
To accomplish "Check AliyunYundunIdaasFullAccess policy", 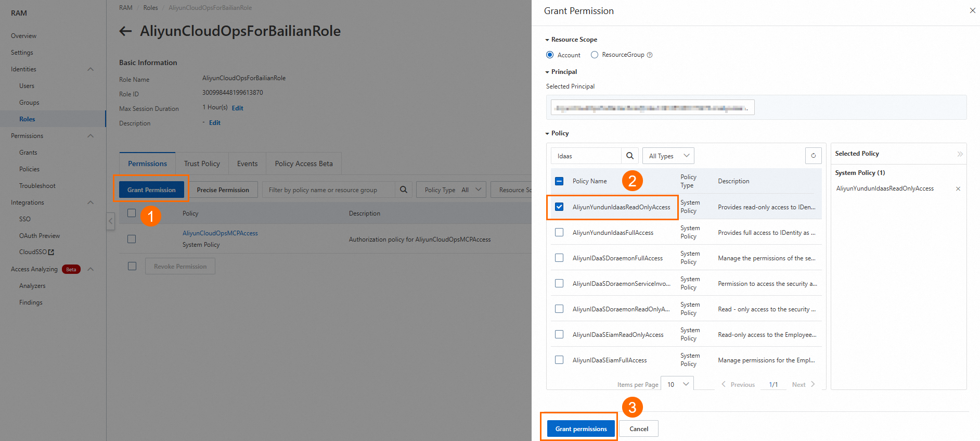I will pos(559,232).
